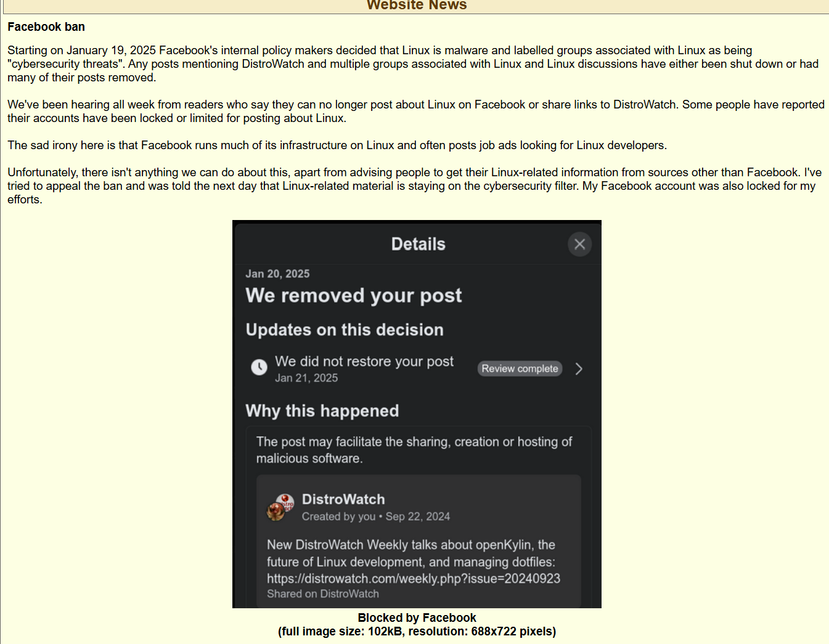Click the distrowatch.com weekly issue URL

414,579
